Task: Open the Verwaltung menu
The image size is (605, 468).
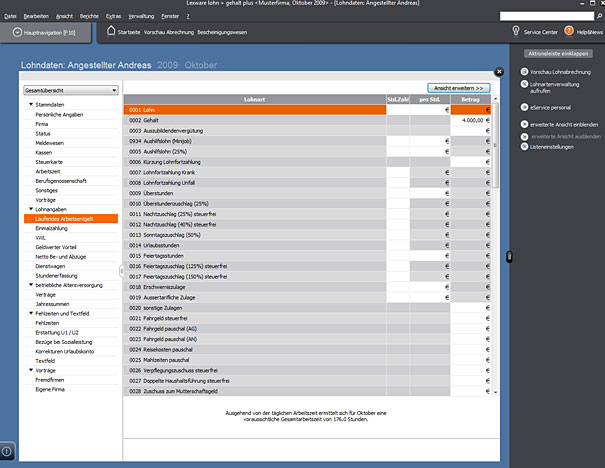Action: [141, 16]
